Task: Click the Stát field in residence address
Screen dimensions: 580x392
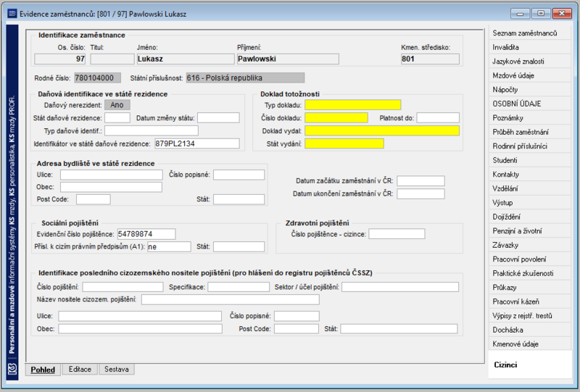Action: coord(239,199)
